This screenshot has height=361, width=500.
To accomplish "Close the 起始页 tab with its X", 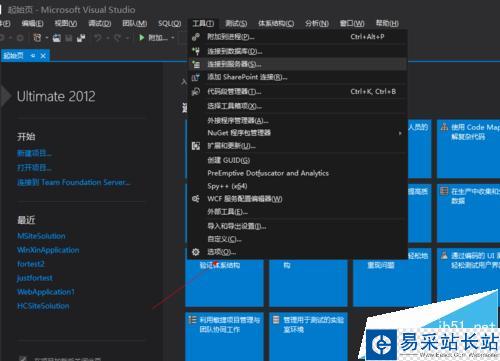I will (43, 56).
